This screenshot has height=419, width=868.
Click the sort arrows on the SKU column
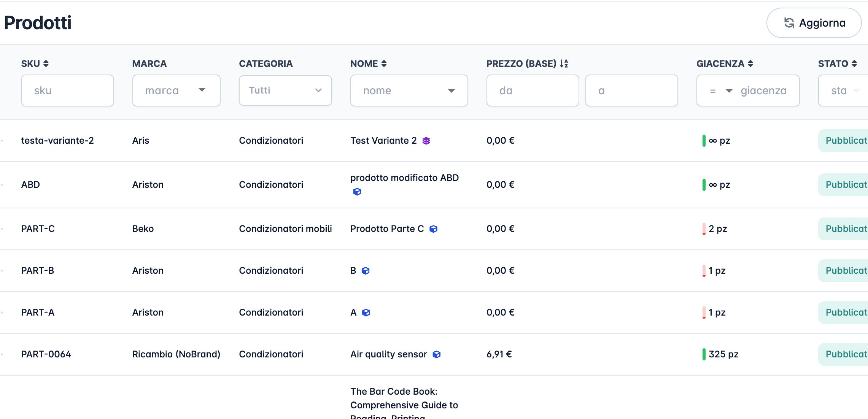(x=46, y=63)
